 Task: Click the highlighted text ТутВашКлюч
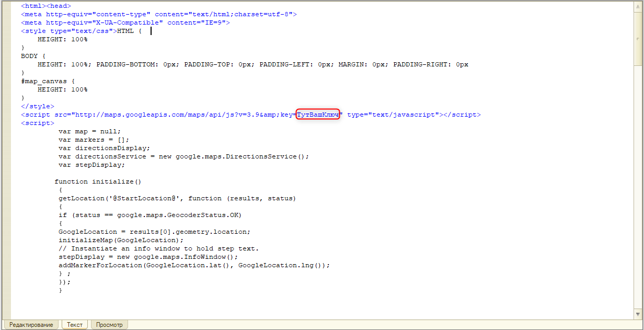point(318,115)
